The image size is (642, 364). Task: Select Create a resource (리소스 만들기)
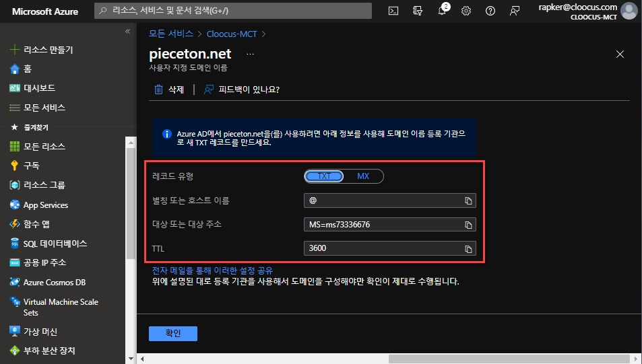pyautogui.click(x=41, y=50)
